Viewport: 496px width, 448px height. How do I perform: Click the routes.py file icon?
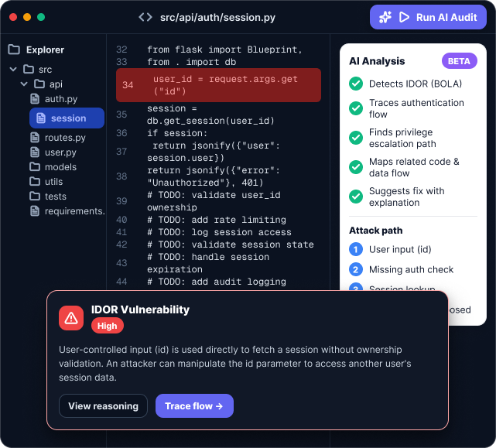click(x=35, y=138)
